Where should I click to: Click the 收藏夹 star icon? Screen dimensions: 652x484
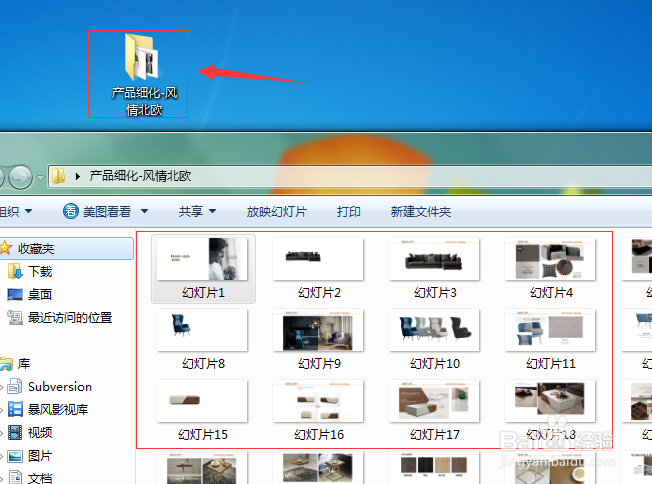tap(6, 248)
